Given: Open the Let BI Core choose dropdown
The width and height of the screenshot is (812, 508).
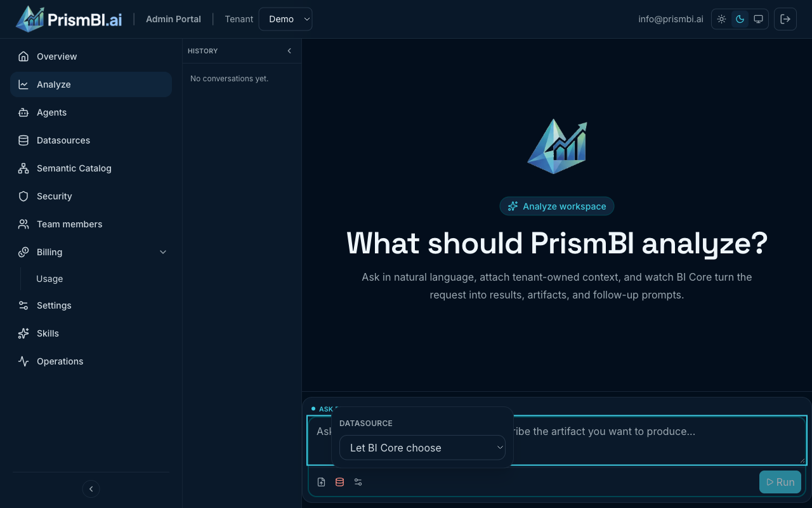Looking at the screenshot, I should (x=422, y=448).
